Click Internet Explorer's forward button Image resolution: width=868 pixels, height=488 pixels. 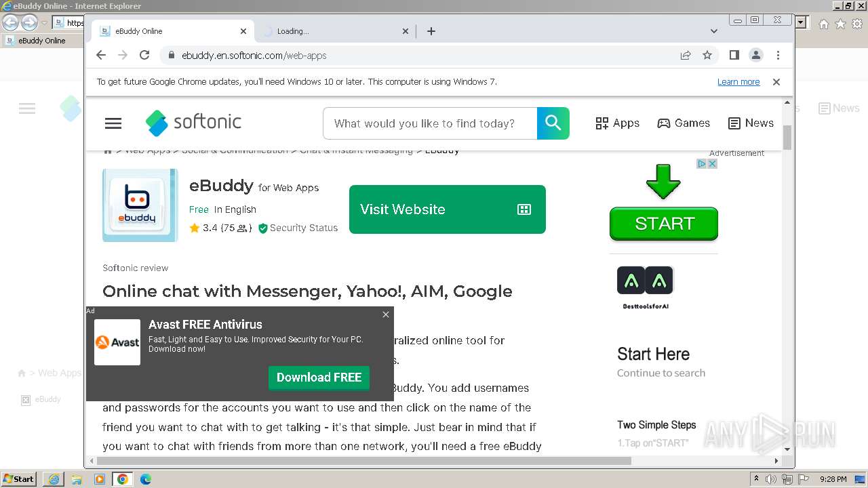pyautogui.click(x=29, y=23)
